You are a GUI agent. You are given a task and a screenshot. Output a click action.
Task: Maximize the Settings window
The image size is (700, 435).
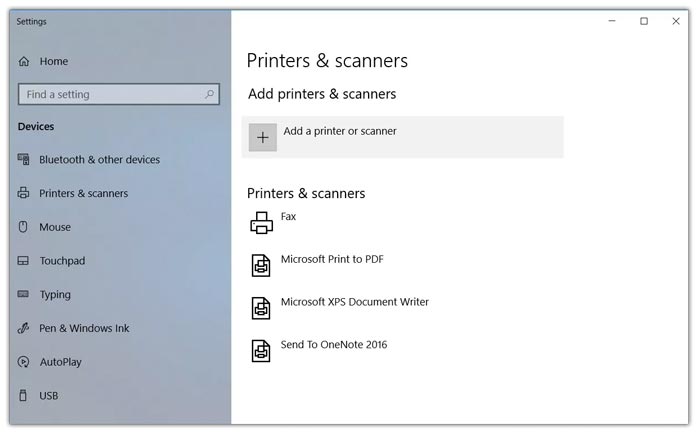pyautogui.click(x=644, y=21)
